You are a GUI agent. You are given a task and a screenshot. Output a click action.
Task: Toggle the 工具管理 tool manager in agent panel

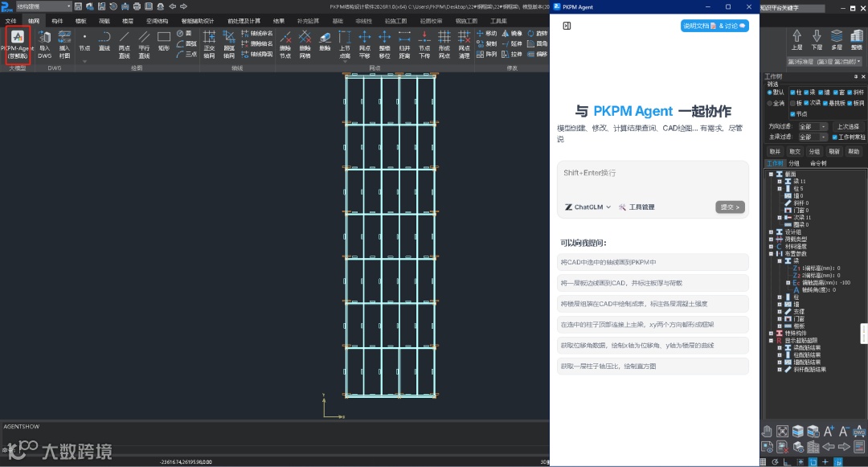click(637, 207)
